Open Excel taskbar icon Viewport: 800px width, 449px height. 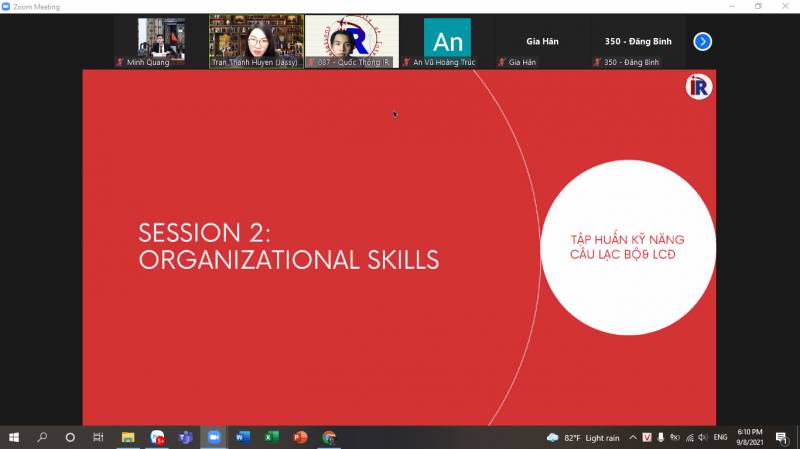(271, 437)
